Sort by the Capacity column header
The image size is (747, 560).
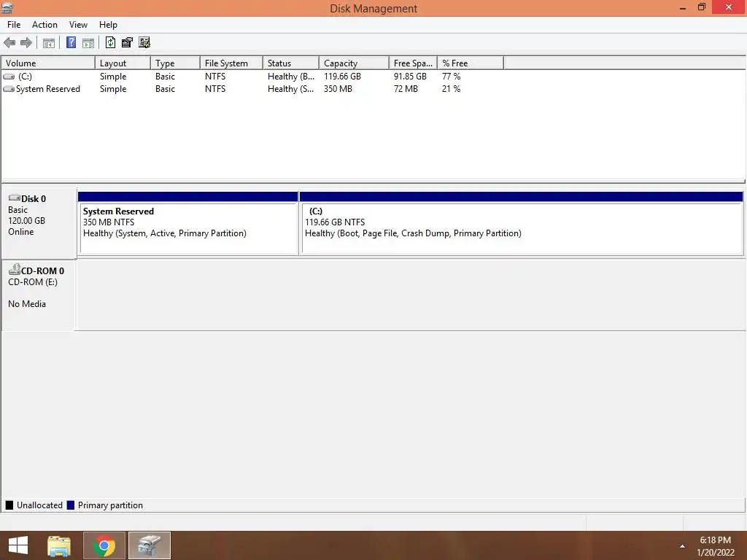click(x=354, y=63)
